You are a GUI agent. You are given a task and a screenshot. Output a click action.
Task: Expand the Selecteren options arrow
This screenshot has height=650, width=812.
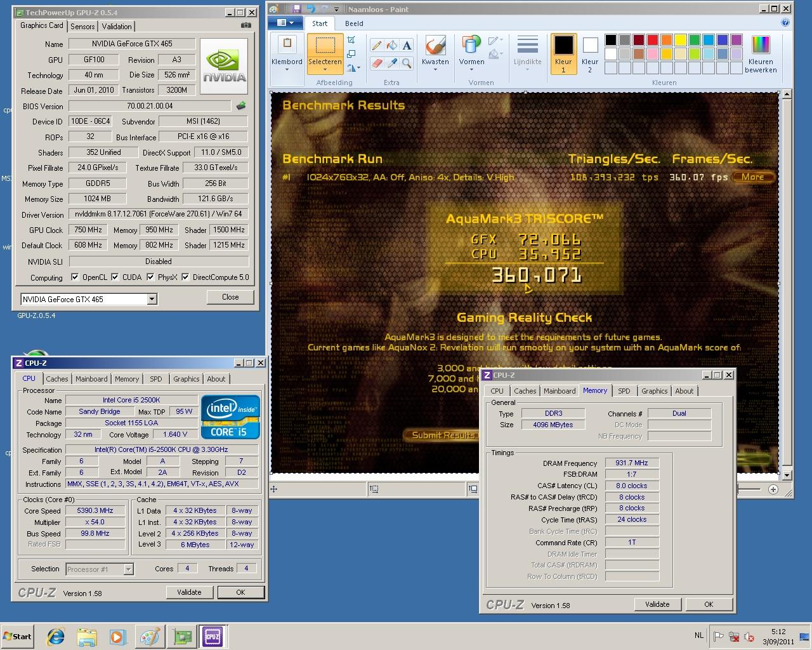tap(325, 70)
